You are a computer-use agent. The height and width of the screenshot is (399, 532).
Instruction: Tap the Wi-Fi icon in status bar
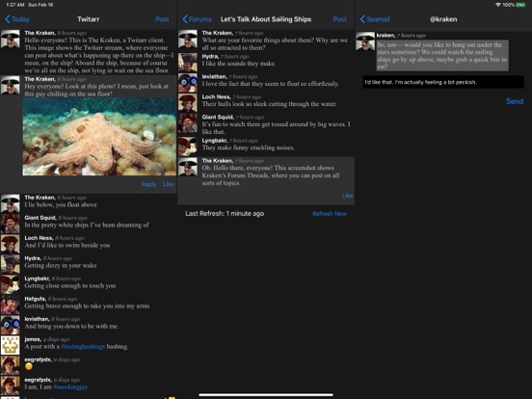pos(497,5)
